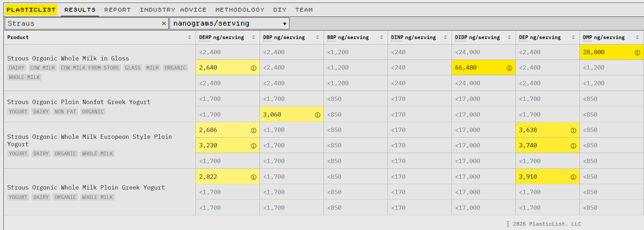Click the DMP ng/serving header label
644x230 pixels.
(x=604, y=38)
